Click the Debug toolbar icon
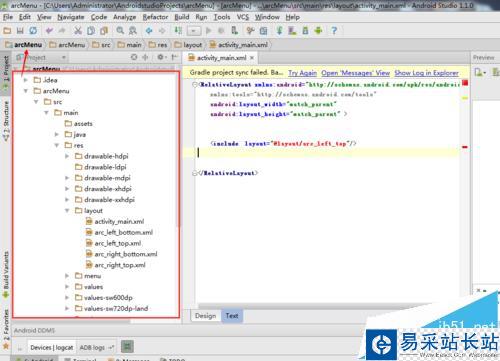This screenshot has width=500, height=361. point(221,31)
